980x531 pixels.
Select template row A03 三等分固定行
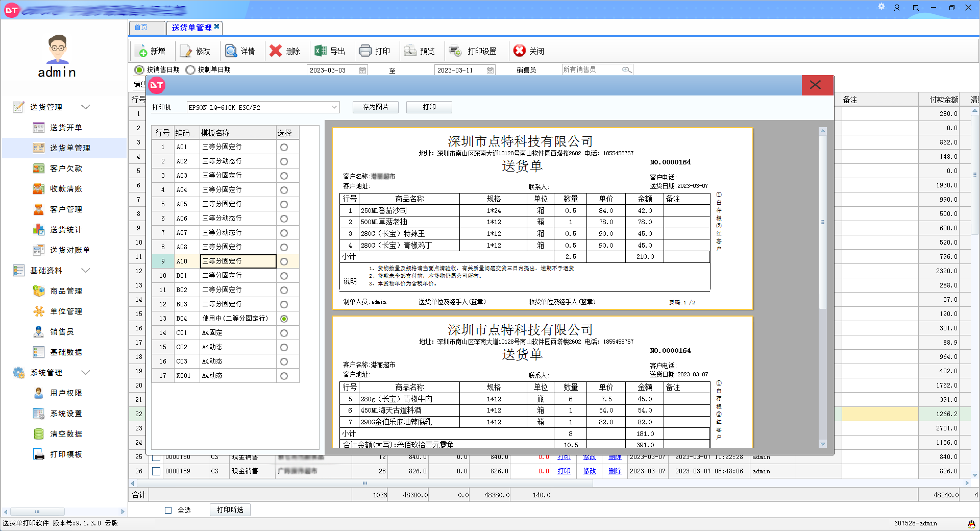point(225,176)
